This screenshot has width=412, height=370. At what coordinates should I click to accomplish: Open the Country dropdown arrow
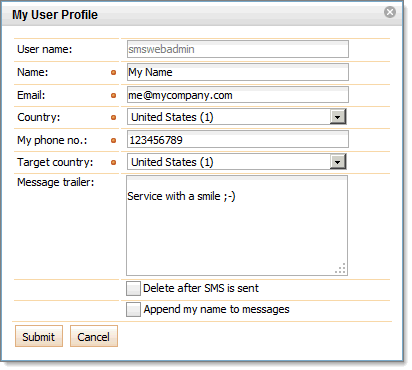tap(338, 117)
